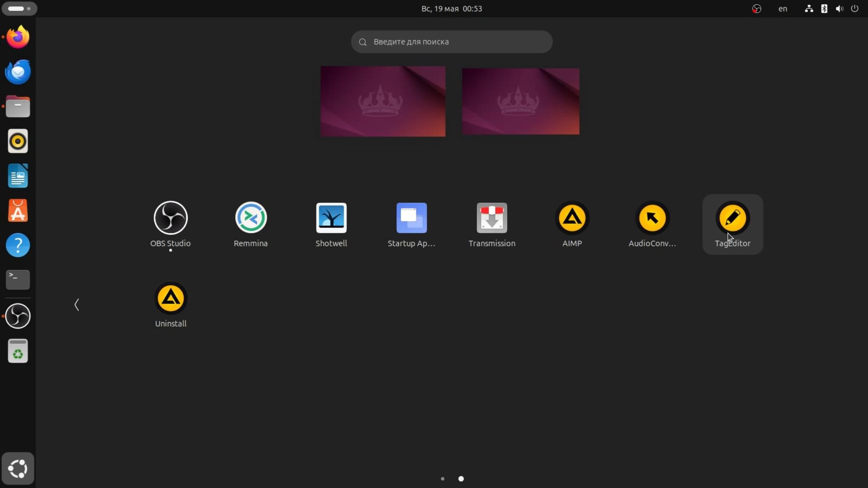
Task: Open the en keyboard layout menu
Action: tap(783, 9)
